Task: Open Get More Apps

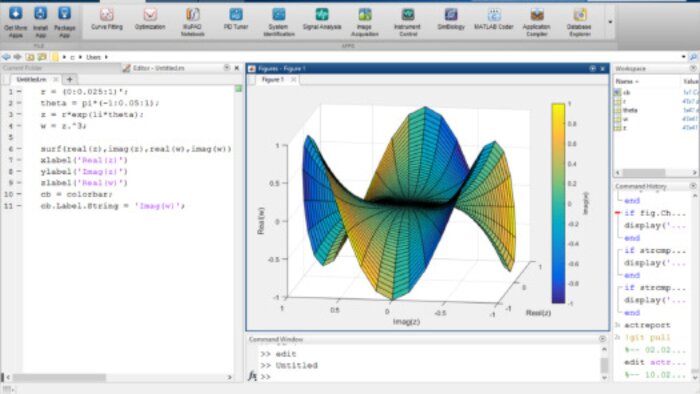Action: coord(16,21)
